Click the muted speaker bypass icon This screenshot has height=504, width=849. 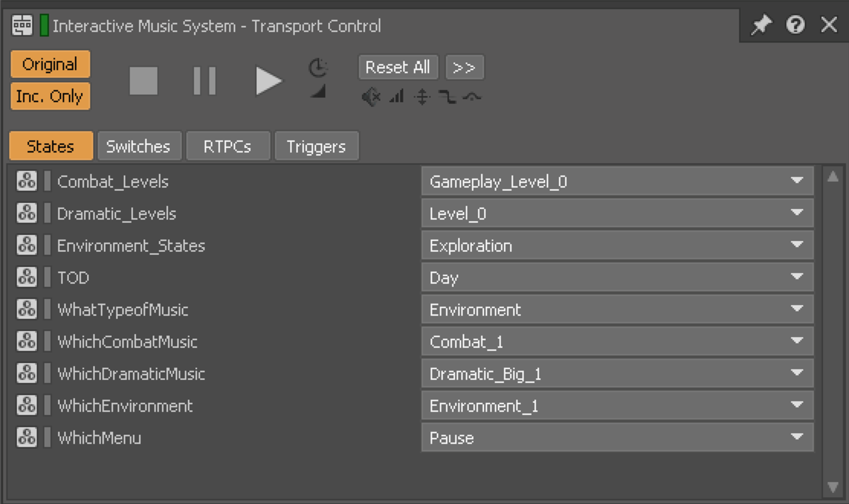(x=371, y=98)
